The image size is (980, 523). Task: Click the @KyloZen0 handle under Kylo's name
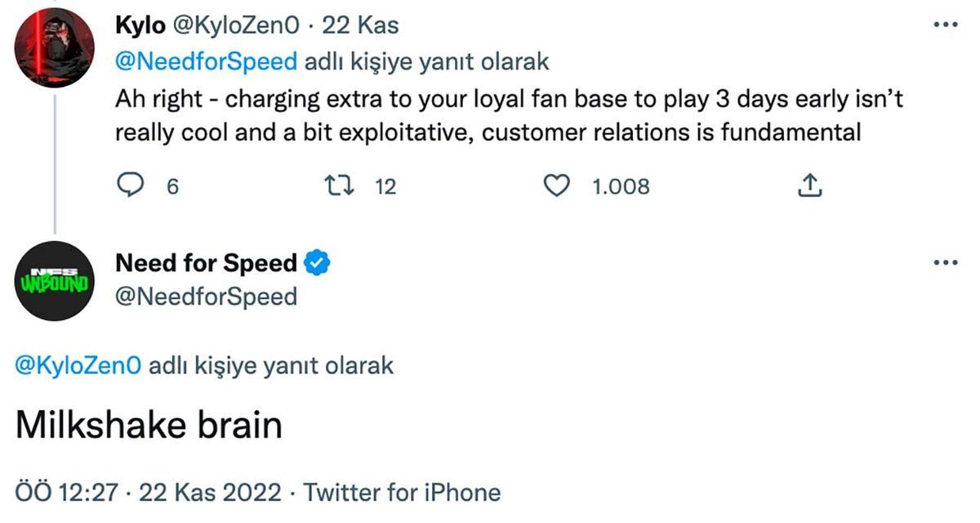click(235, 25)
